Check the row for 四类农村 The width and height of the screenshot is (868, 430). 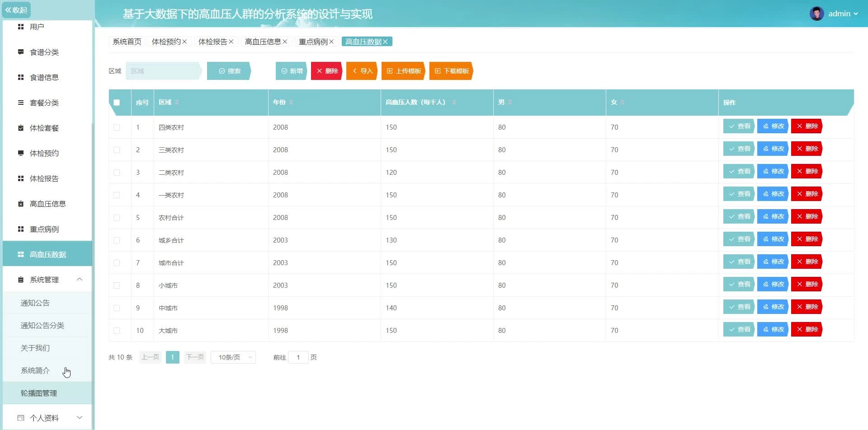(x=117, y=127)
